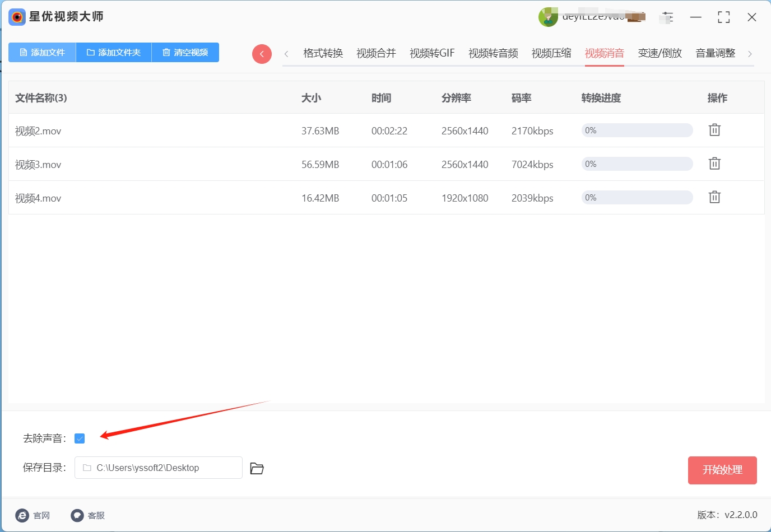Open the 视频转GIF tab
The height and width of the screenshot is (532, 771).
click(432, 53)
